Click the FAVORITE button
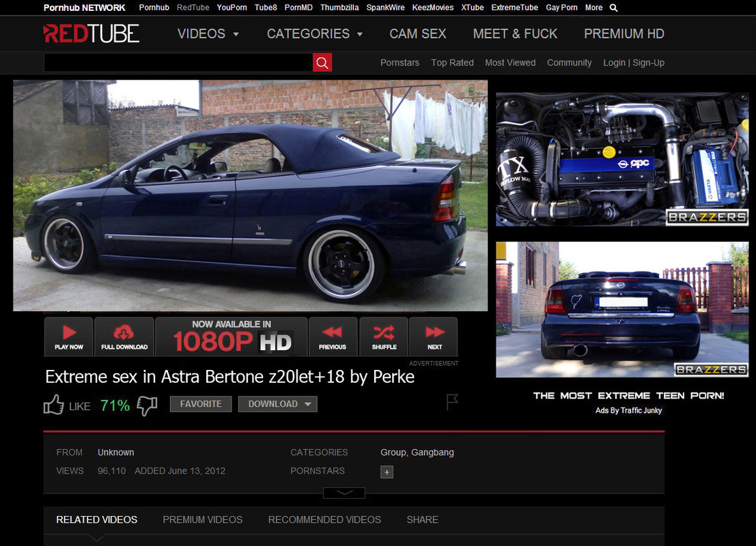This screenshot has width=756, height=546. 201,404
